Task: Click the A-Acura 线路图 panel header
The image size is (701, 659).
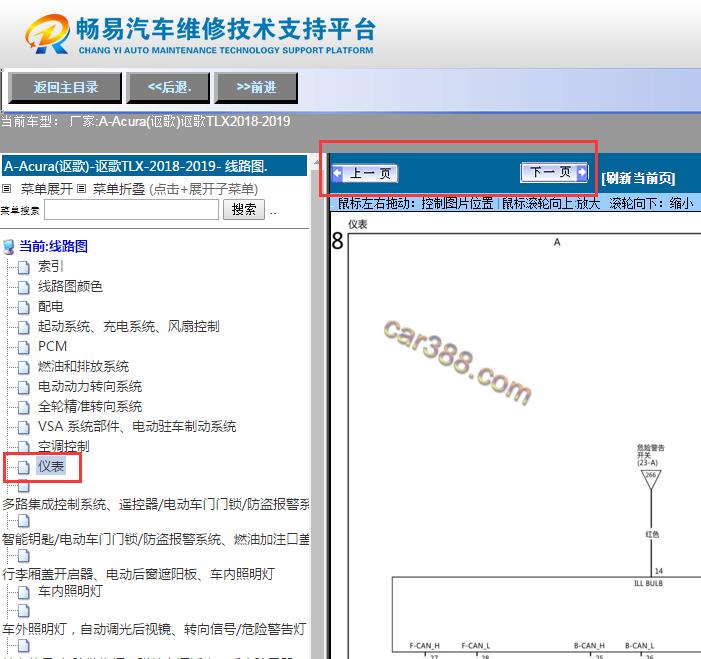Action: click(x=154, y=166)
